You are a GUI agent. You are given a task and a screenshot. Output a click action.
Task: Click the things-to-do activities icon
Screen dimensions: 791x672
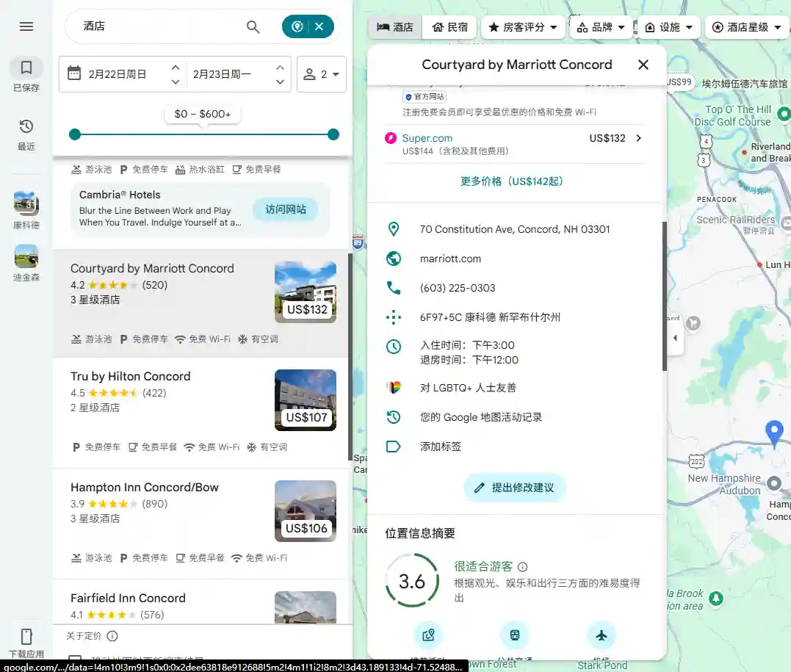pos(429,635)
